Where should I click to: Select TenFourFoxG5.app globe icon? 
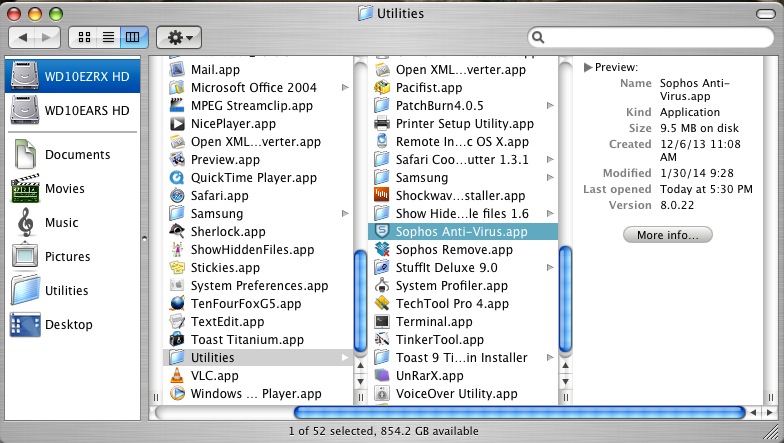tap(177, 304)
